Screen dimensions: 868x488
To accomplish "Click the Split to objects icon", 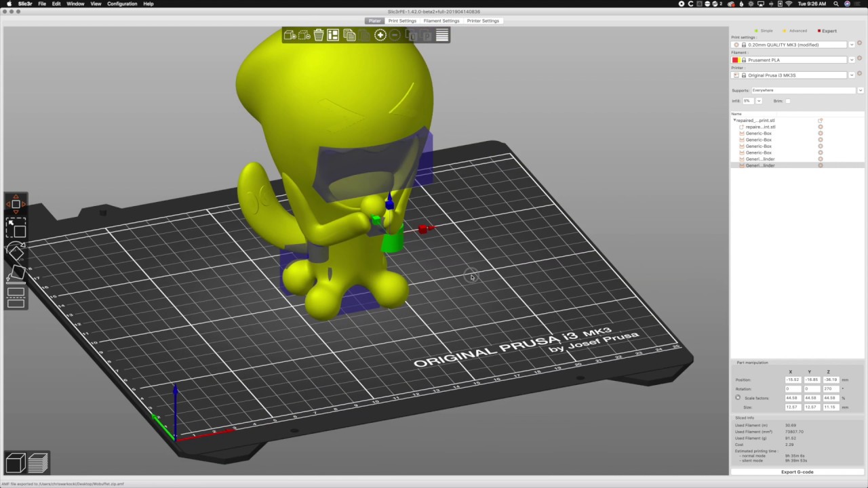I will tap(412, 35).
